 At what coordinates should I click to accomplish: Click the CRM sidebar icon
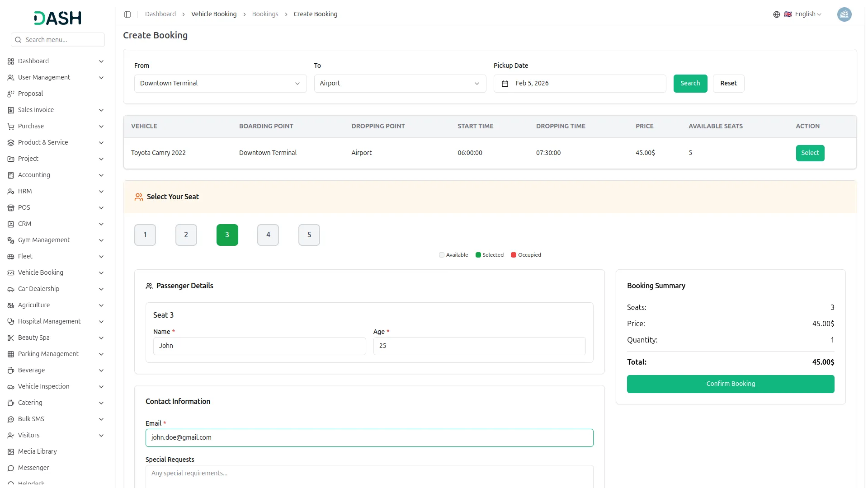point(11,224)
